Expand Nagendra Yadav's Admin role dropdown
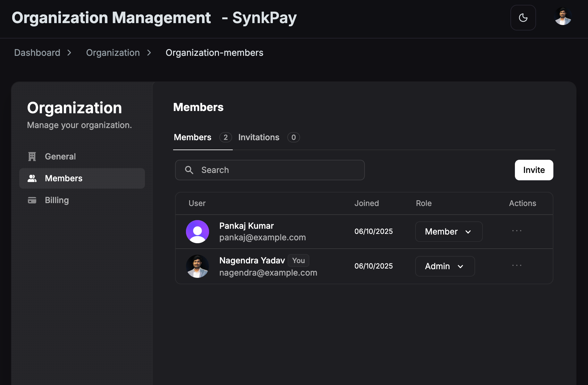 pyautogui.click(x=445, y=266)
